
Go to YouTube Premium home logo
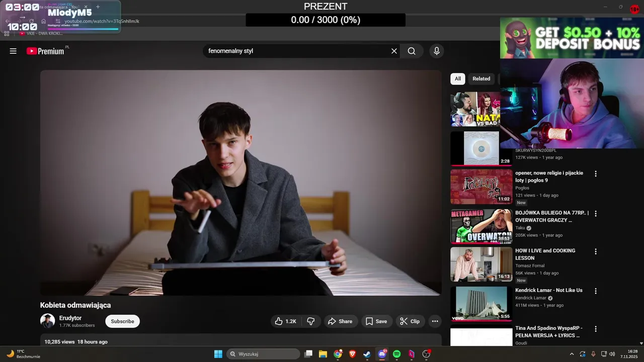(x=46, y=51)
